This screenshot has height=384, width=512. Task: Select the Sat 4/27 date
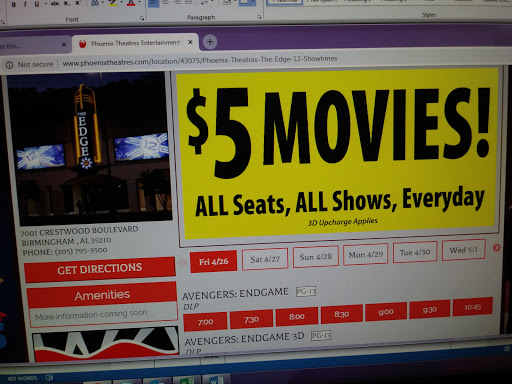pos(265,259)
